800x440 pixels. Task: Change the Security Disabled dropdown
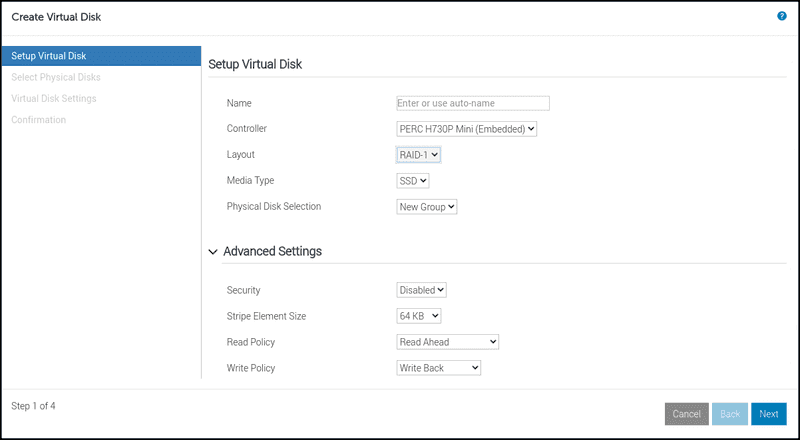421,290
